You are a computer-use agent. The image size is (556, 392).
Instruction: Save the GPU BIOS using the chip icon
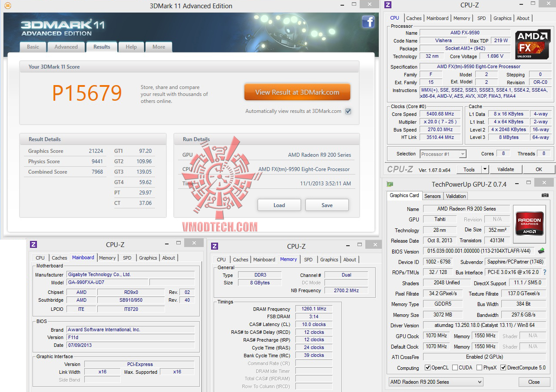[x=541, y=251]
